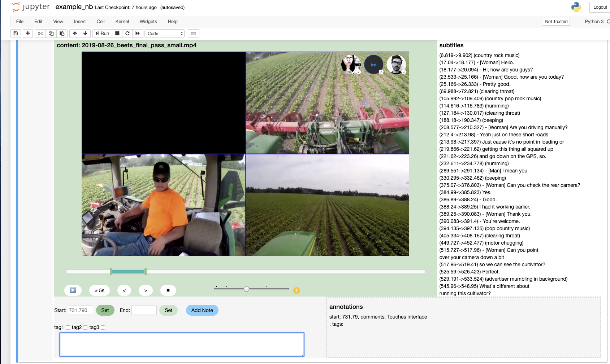This screenshot has width=610, height=364.
Task: Click the playback speed slider knob
Action: (246, 289)
